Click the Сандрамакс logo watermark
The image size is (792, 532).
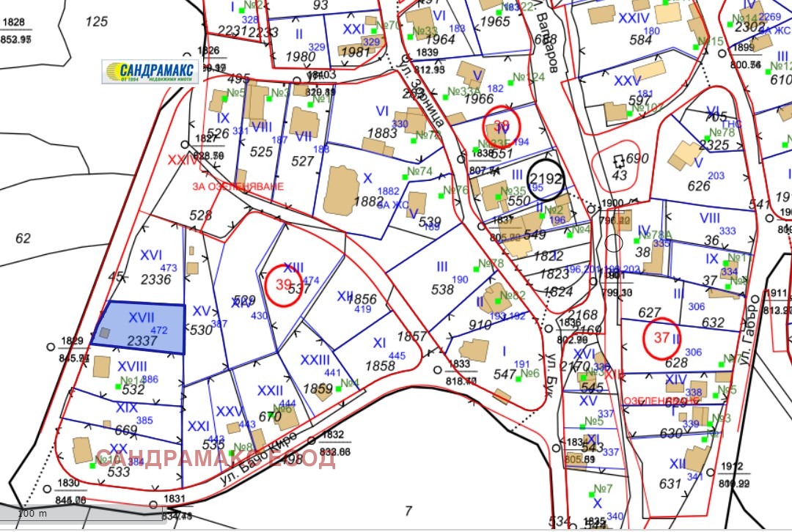150,71
